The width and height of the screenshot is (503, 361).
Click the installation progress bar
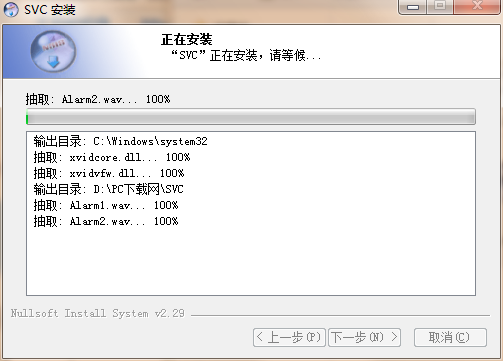coord(251,116)
